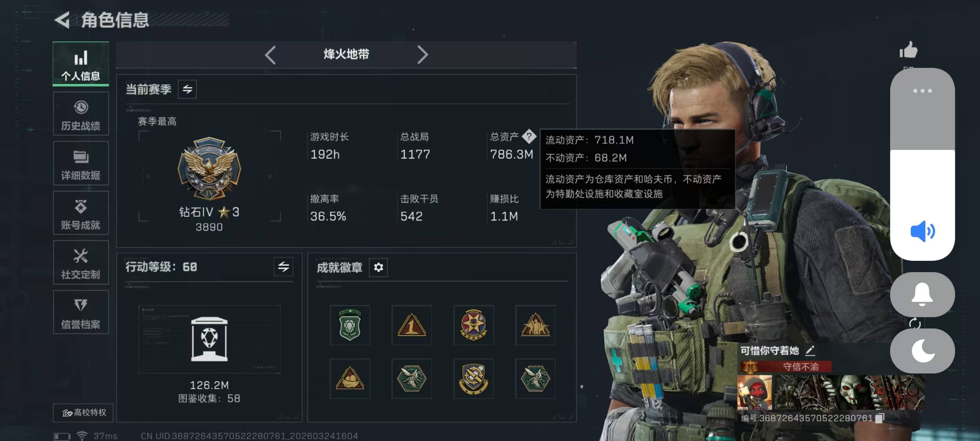Screen dimensions: 980x441
Task: Expand volume panel options with three dots
Action: pos(922,91)
